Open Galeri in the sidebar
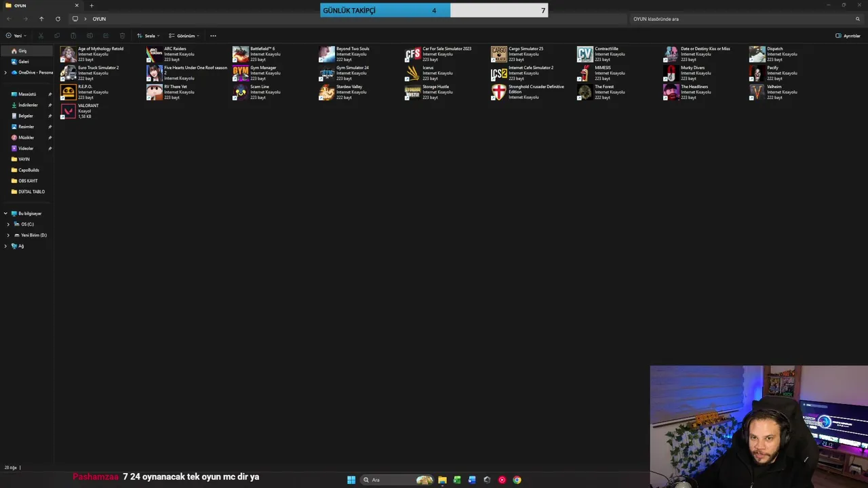The width and height of the screenshot is (868, 488). pos(27,62)
